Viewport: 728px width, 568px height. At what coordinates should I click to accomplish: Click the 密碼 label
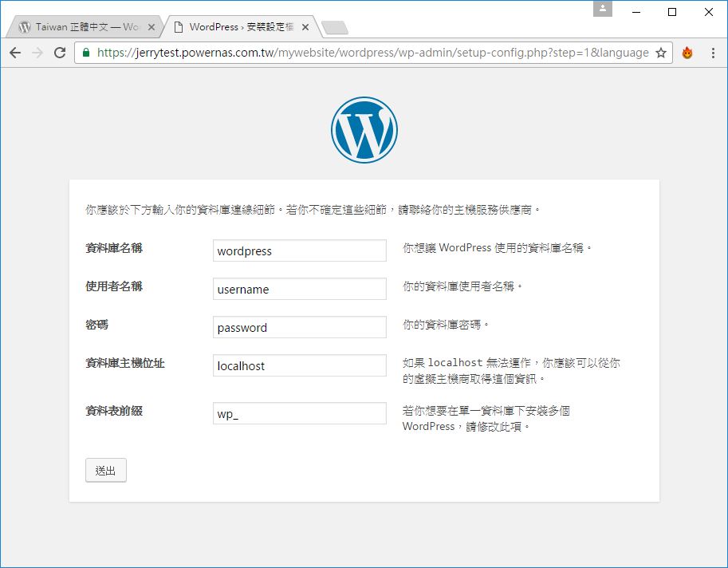tap(96, 325)
